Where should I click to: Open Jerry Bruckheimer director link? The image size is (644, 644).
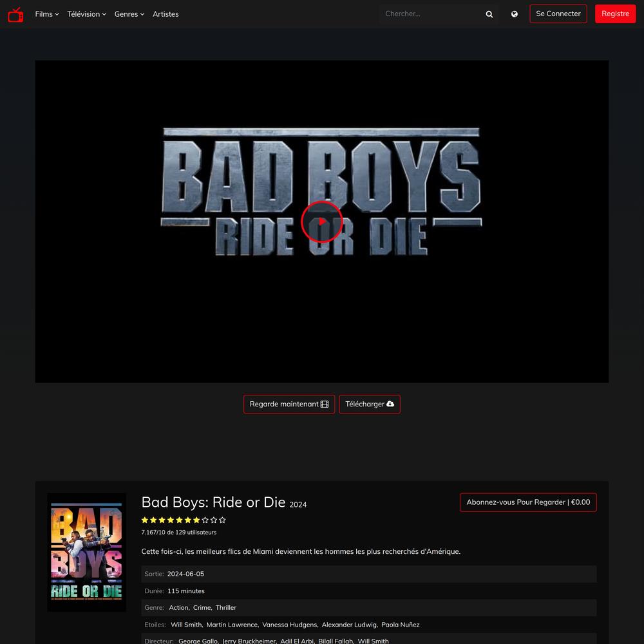point(249,641)
